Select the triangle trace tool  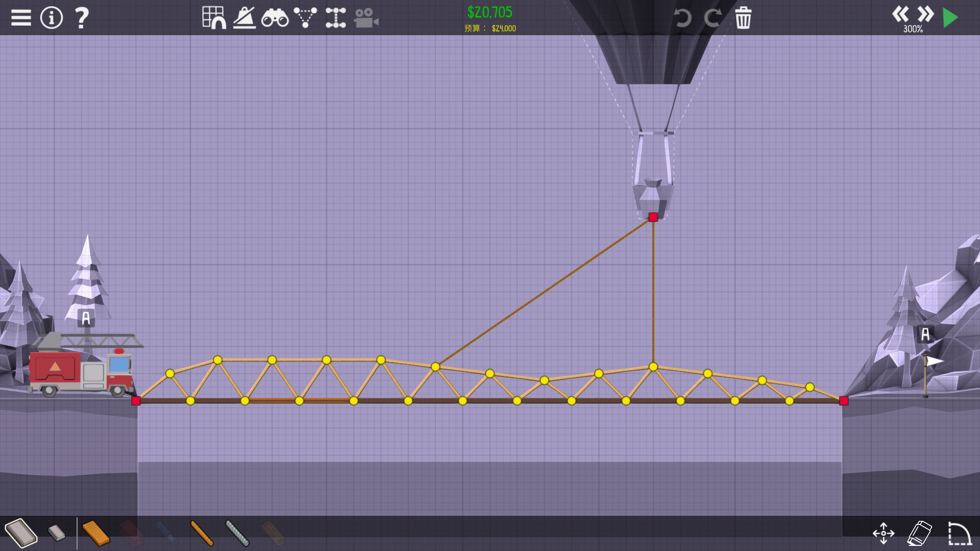click(x=305, y=18)
